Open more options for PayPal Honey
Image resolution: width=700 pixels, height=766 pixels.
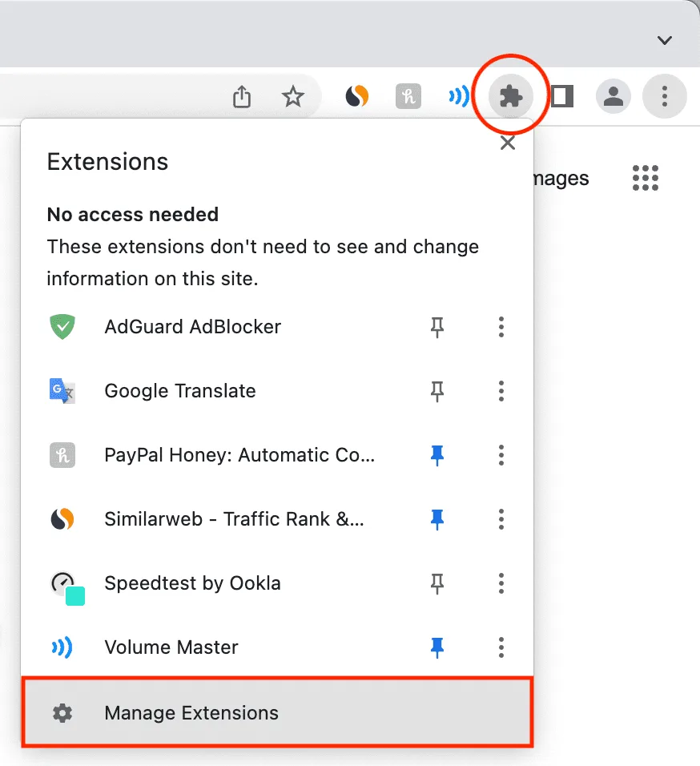pos(501,455)
